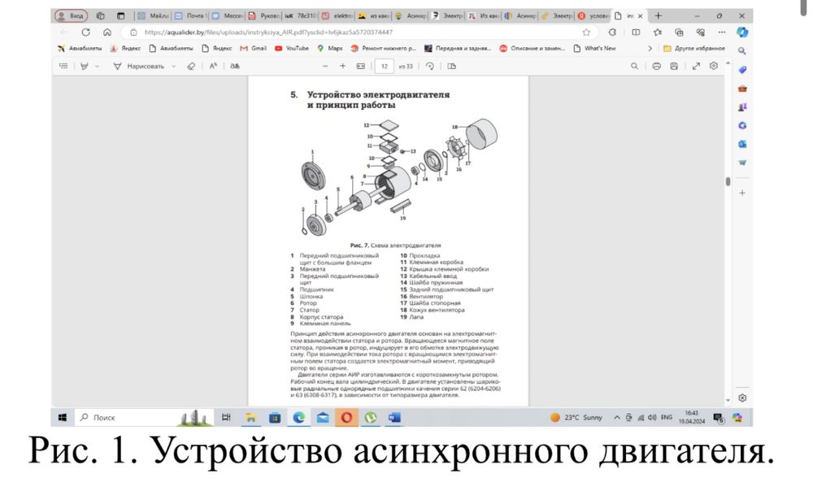The height and width of the screenshot is (504, 813).
Task: Open sidebar shopping tag icon
Action: pyautogui.click(x=742, y=70)
